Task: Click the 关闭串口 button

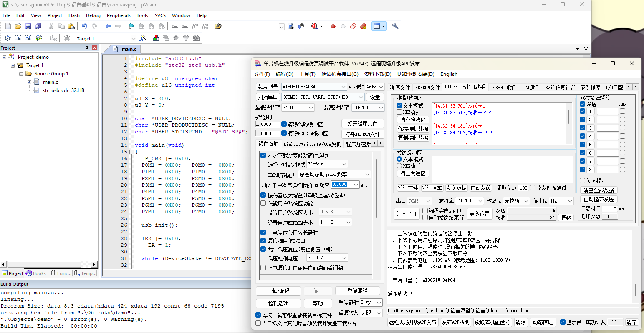Action: coord(406,214)
